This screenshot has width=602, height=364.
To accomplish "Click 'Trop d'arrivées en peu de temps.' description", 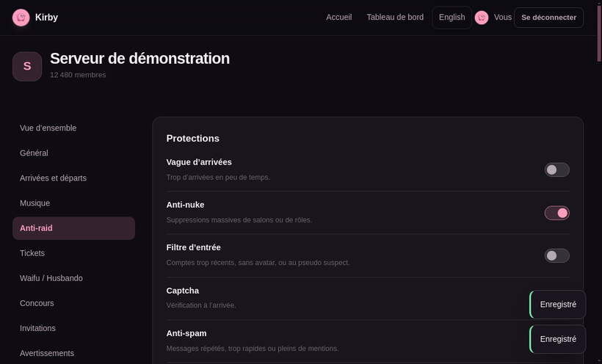I will click(218, 178).
